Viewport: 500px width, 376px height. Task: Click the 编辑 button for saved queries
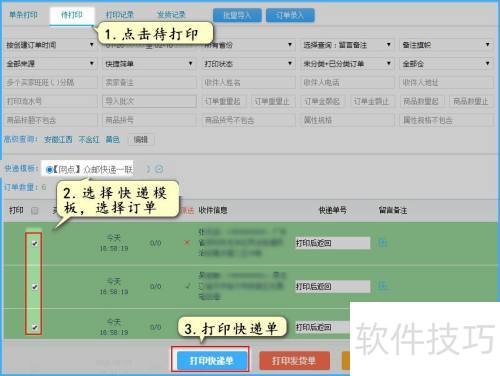(x=141, y=139)
